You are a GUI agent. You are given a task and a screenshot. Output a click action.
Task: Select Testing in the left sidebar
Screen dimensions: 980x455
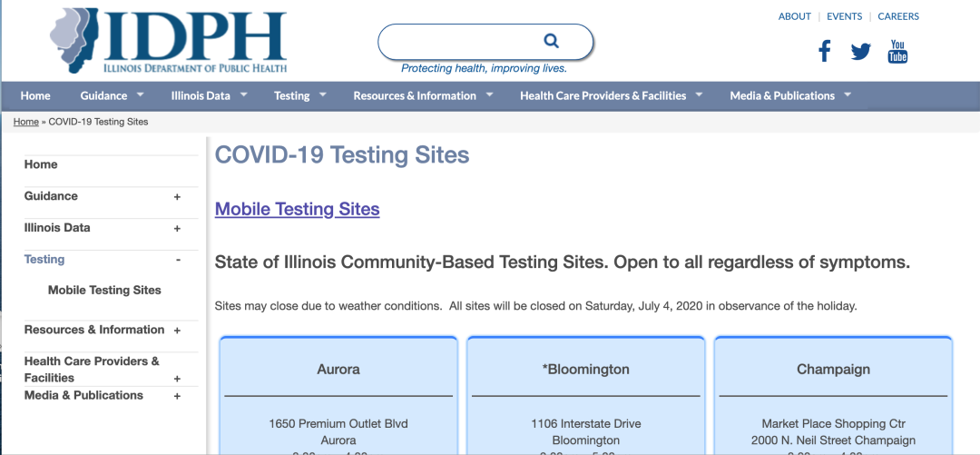pos(44,259)
